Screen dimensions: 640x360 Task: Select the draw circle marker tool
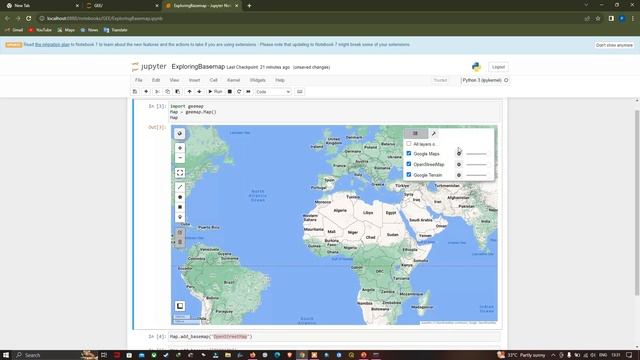[x=180, y=197]
